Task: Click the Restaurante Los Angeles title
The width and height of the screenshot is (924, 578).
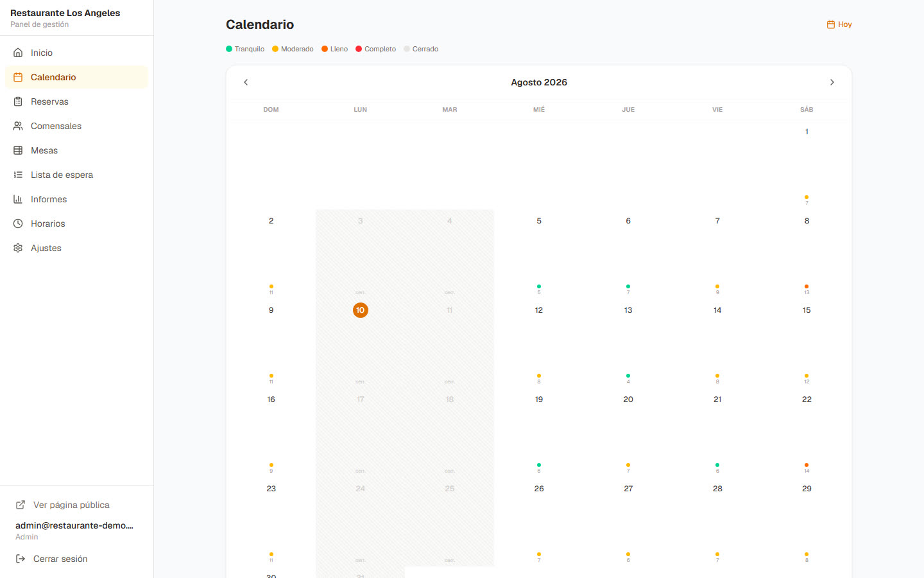Action: coord(65,13)
